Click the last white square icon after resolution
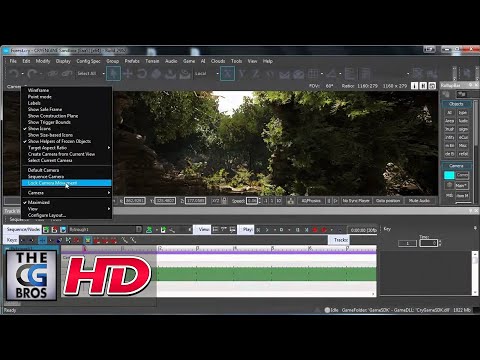 click(x=432, y=86)
